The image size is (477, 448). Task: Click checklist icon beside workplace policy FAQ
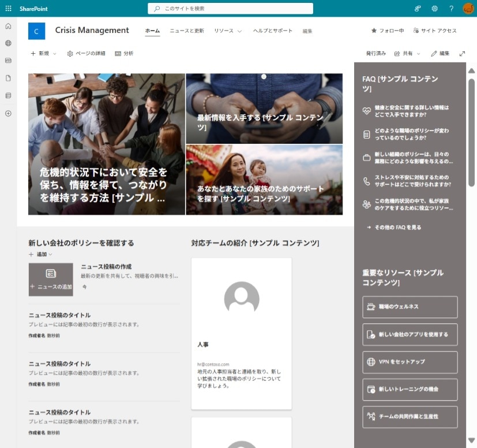click(367, 135)
